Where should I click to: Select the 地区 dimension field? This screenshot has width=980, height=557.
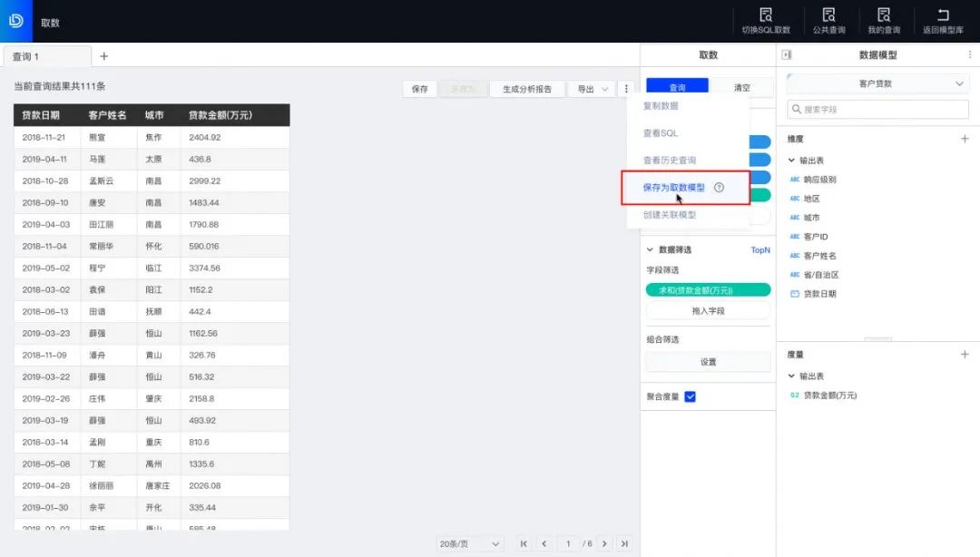(811, 199)
